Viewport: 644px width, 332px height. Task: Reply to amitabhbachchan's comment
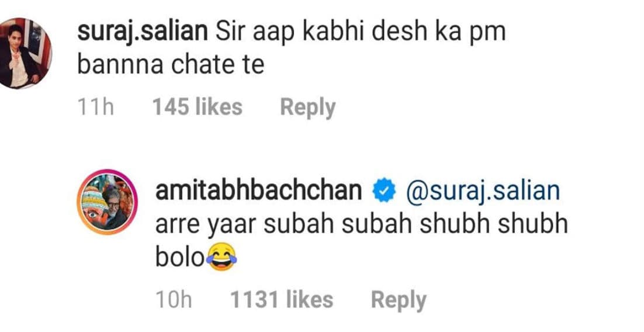point(399,300)
